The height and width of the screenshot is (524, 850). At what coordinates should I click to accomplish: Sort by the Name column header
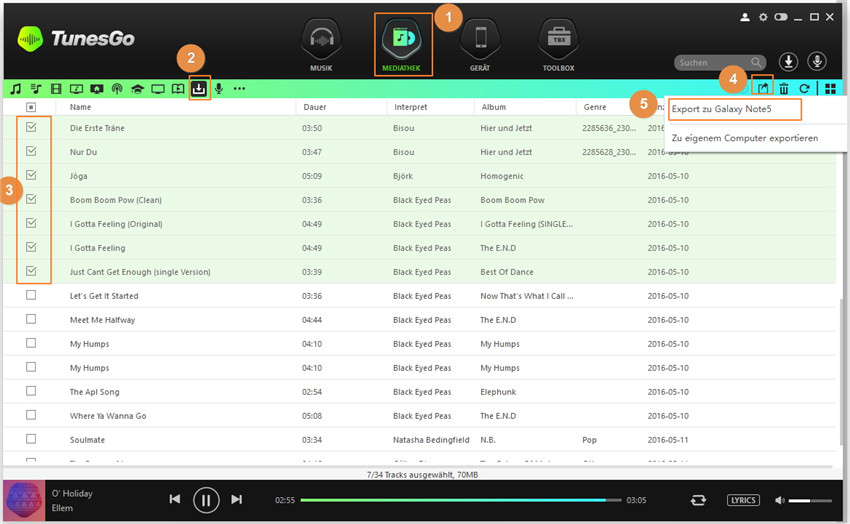point(80,107)
